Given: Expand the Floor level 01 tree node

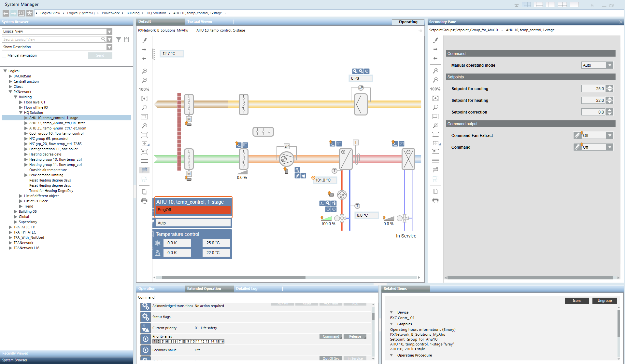Looking at the screenshot, I should (21, 102).
